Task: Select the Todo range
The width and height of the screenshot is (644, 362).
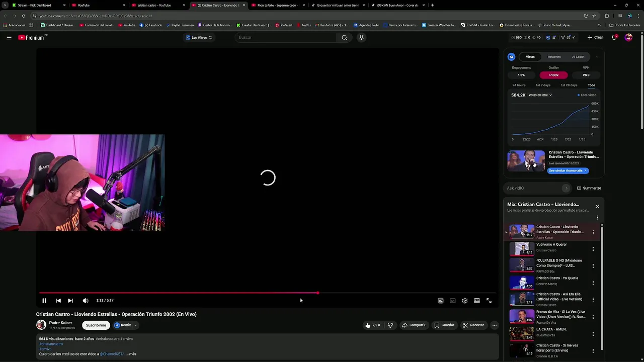Action: [x=591, y=85]
